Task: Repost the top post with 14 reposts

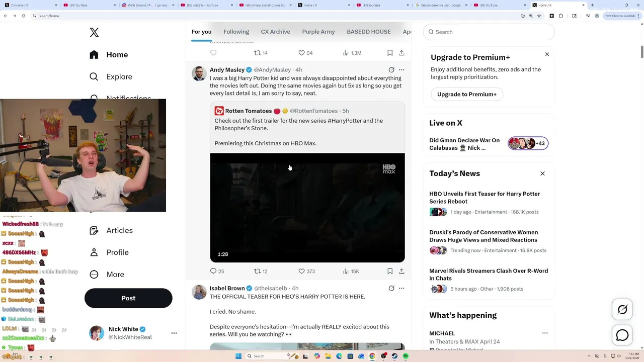Action: tap(261, 53)
